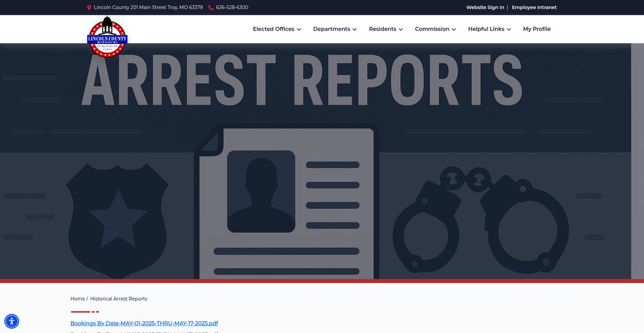Click the Website Sign In link
The height and width of the screenshot is (333, 644).
pos(485,8)
